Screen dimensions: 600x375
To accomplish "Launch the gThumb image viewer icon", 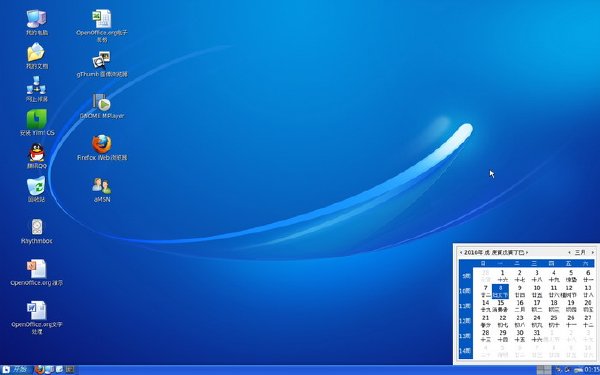I will click(102, 64).
